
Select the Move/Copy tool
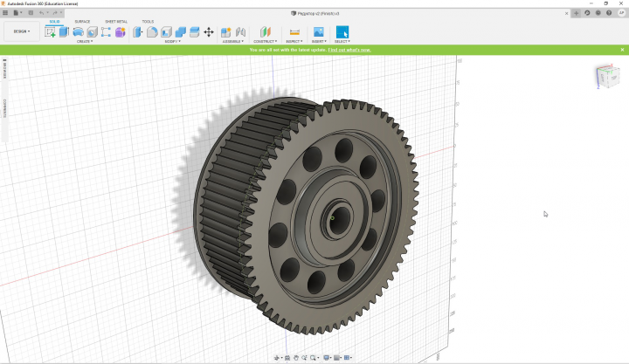[x=209, y=32]
